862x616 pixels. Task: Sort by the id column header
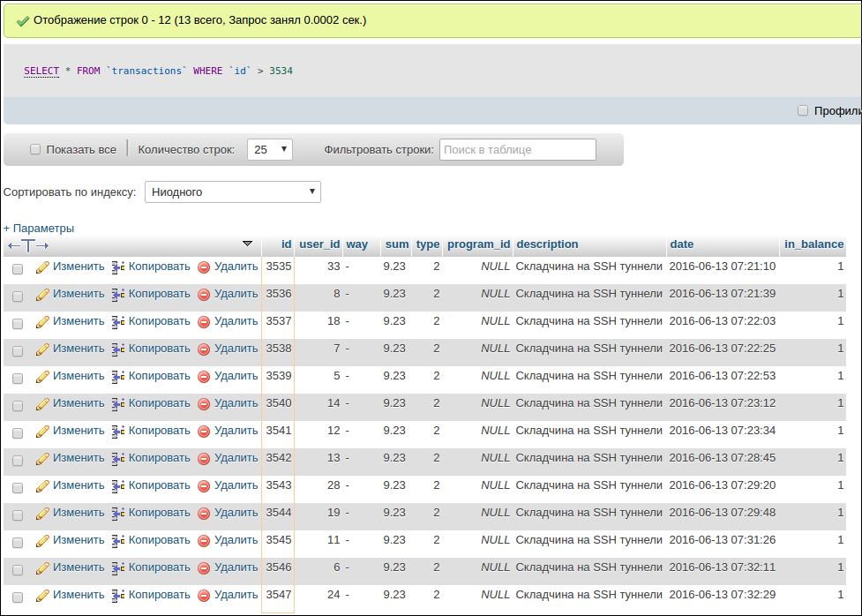287,244
